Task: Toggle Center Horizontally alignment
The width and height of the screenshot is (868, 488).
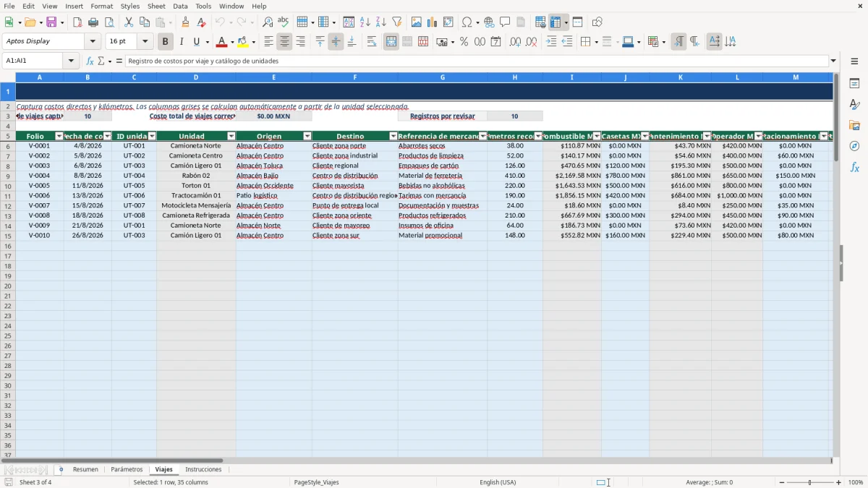Action: click(284, 42)
